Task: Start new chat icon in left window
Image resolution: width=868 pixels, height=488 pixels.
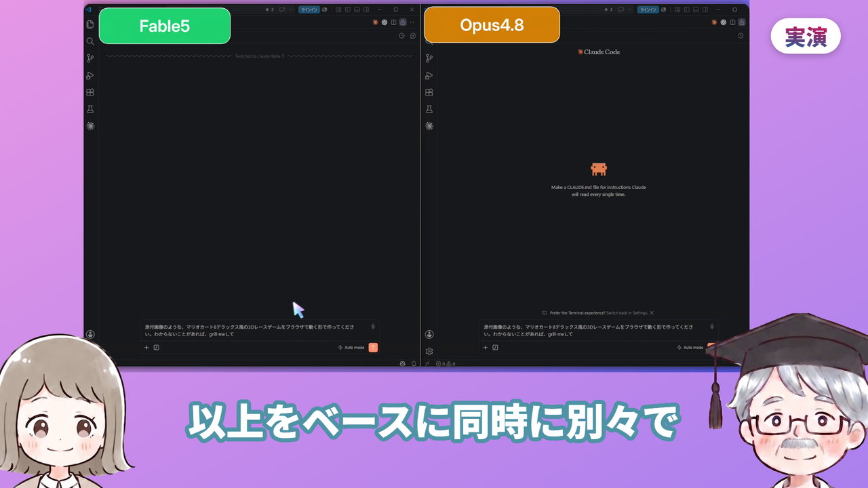Action: pyautogui.click(x=413, y=36)
